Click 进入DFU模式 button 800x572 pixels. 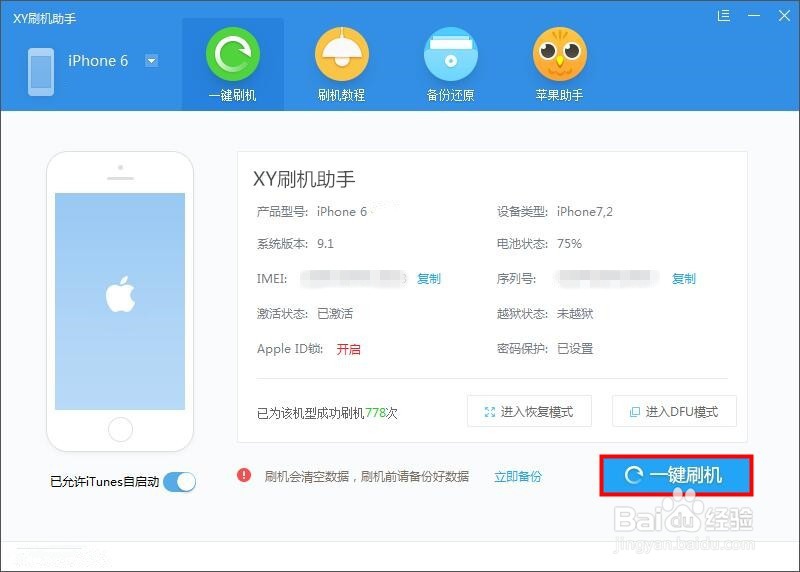tap(674, 411)
